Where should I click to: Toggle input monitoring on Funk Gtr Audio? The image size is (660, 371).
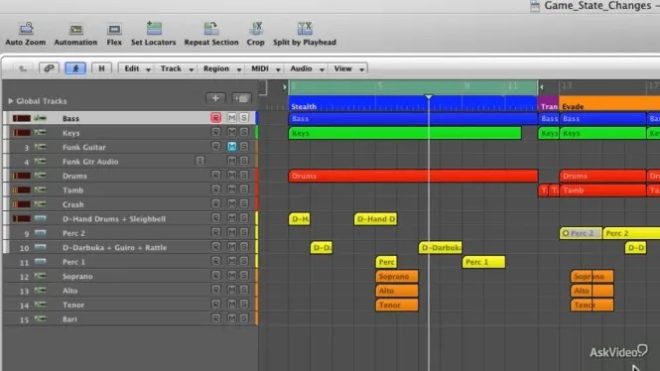pos(200,161)
